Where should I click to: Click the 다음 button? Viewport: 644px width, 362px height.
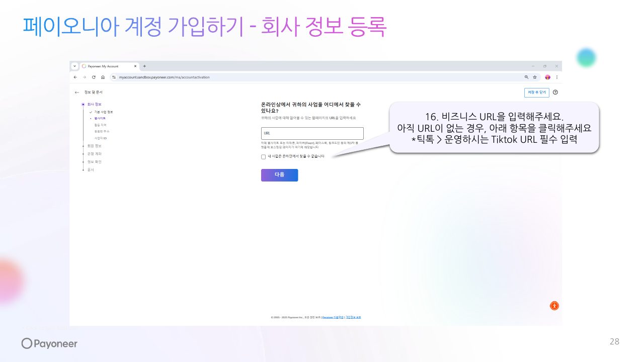pyautogui.click(x=279, y=175)
